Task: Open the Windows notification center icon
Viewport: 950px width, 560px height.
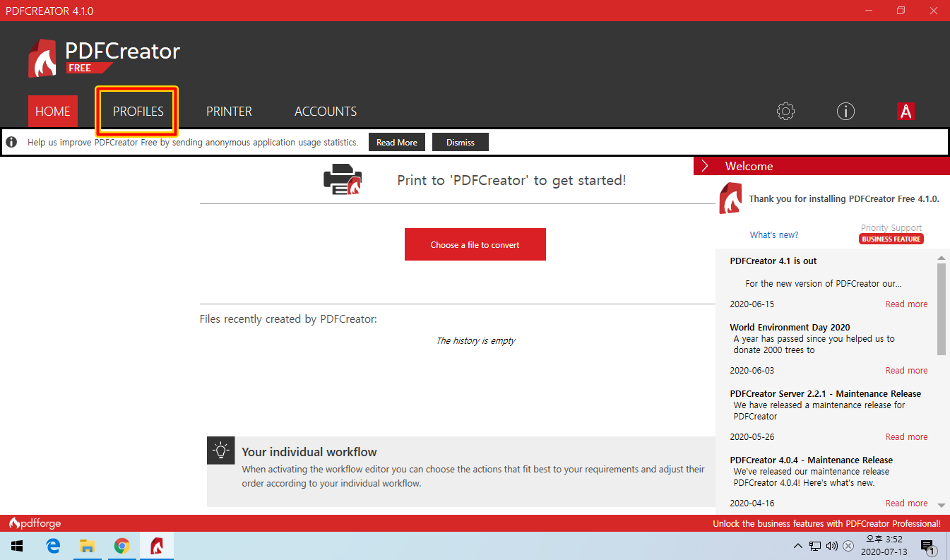Action: [929, 546]
